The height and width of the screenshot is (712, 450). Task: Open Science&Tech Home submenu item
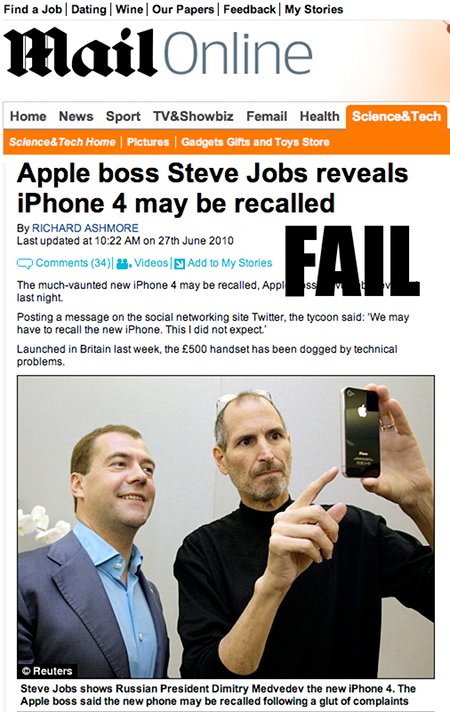click(x=62, y=142)
